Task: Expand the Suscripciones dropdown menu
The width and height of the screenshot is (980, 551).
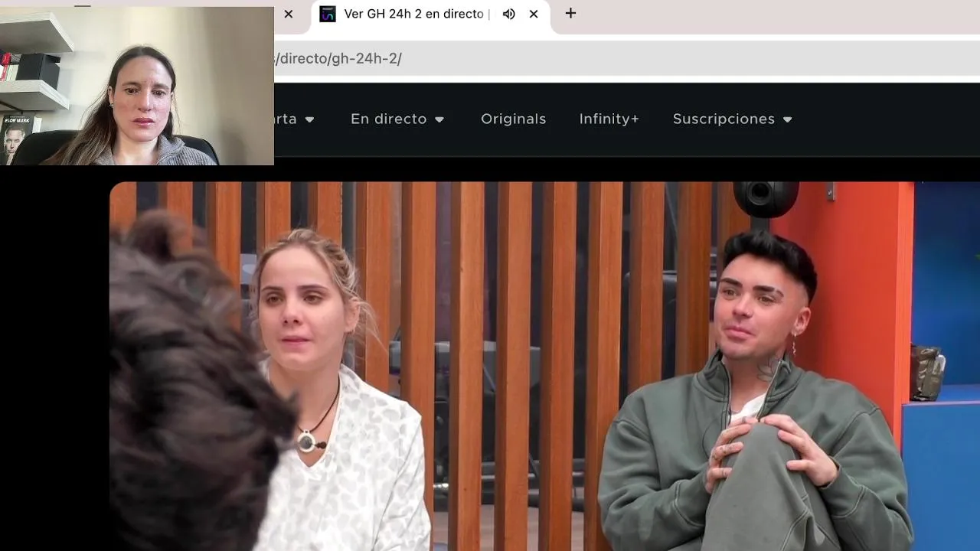Action: point(732,119)
